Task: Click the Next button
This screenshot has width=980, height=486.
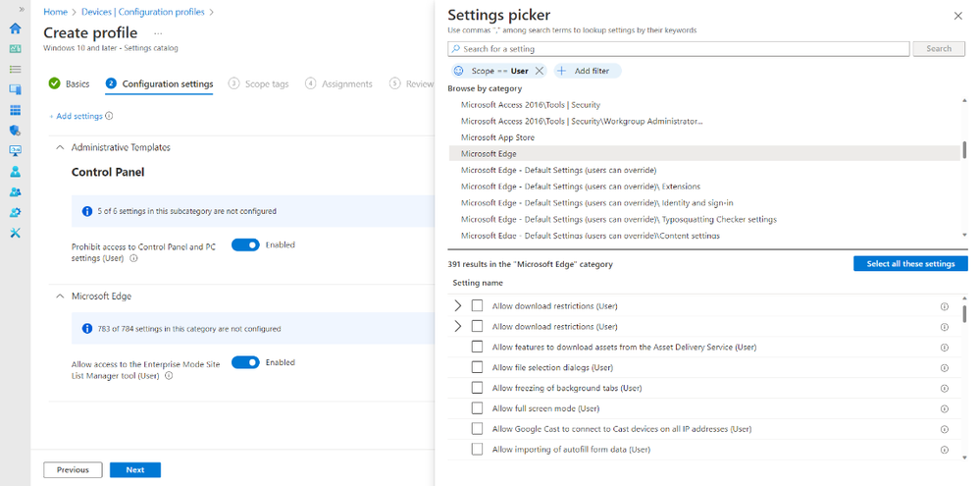Action: [135, 469]
